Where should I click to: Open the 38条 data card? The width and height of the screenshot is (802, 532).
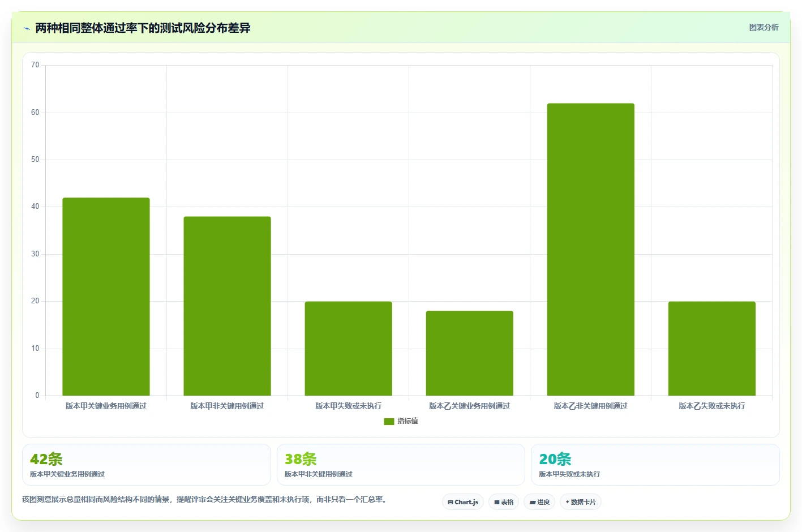pyautogui.click(x=401, y=465)
